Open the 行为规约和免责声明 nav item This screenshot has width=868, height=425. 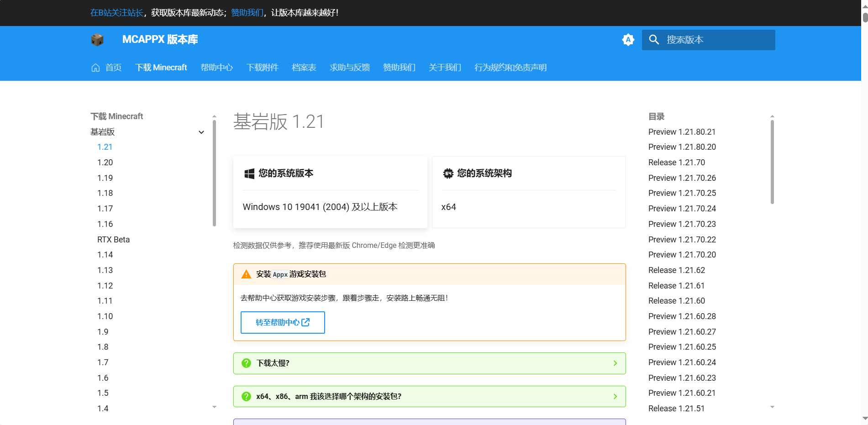510,68
